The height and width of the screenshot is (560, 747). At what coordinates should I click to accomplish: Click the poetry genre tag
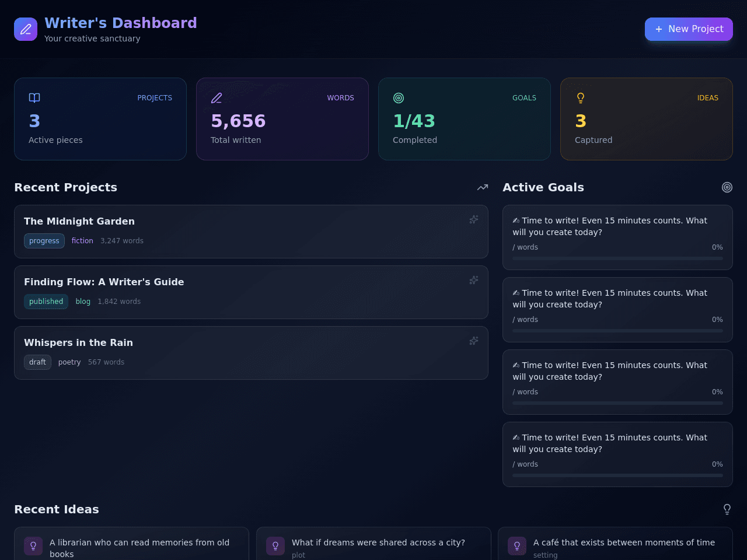point(69,362)
